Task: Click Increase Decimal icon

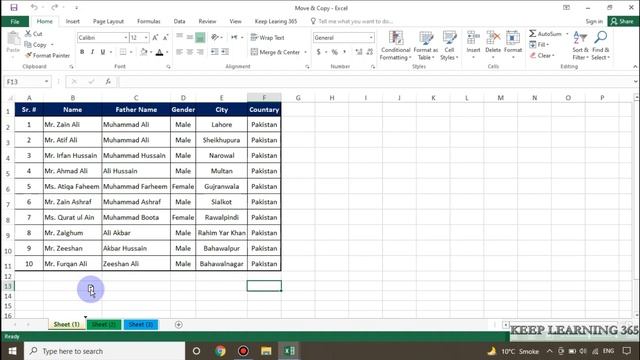Action: (x=359, y=52)
